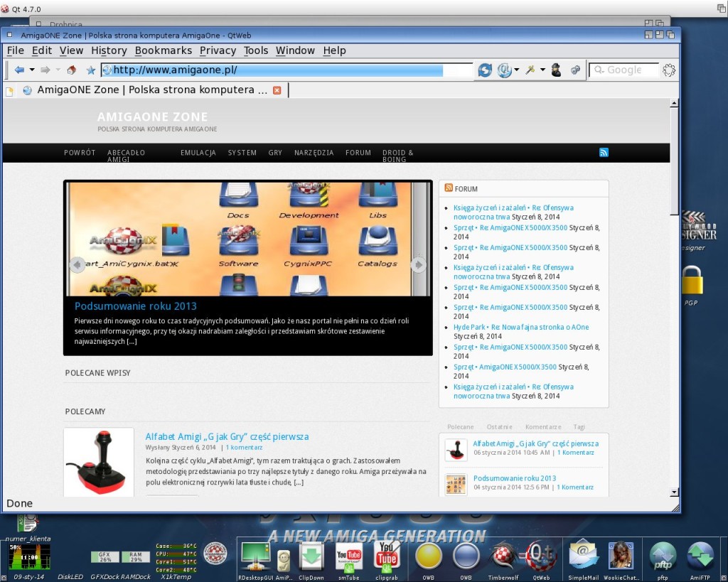The width and height of the screenshot is (728, 582).
Task: Expand forward history dropdown arrow
Action: click(58, 70)
